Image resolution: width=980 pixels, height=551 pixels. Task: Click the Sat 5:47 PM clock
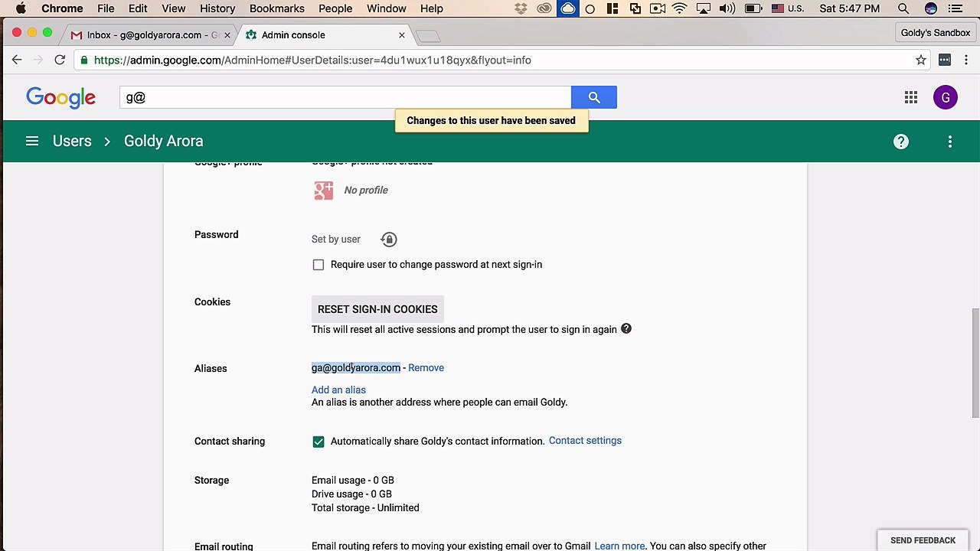(850, 8)
